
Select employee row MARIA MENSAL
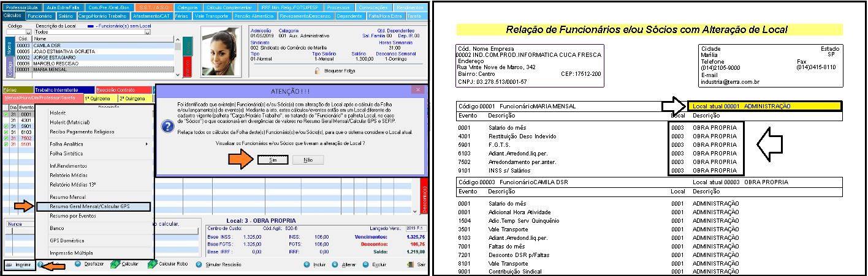point(94,69)
